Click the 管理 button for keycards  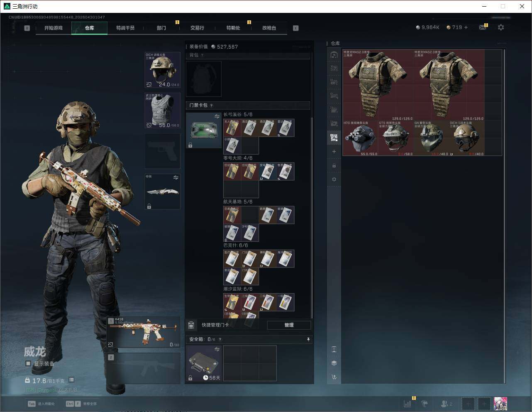pos(289,325)
